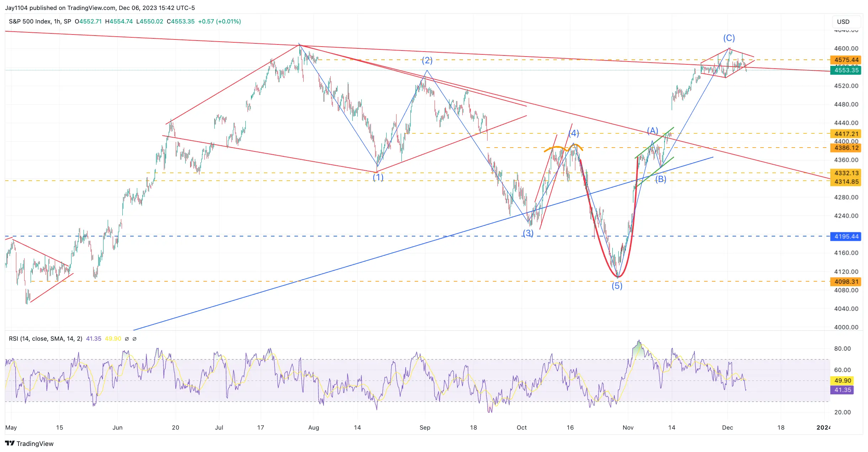This screenshot has width=868, height=452.
Task: Open the USD currency selector
Action: [846, 22]
